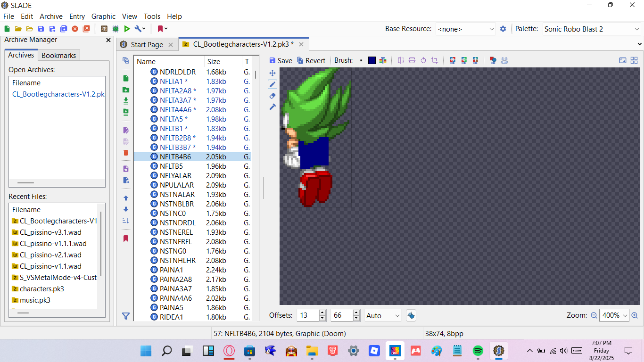Screen dimensions: 644x362
Task: Click the green Run Archive play icon
Action: 127,29
